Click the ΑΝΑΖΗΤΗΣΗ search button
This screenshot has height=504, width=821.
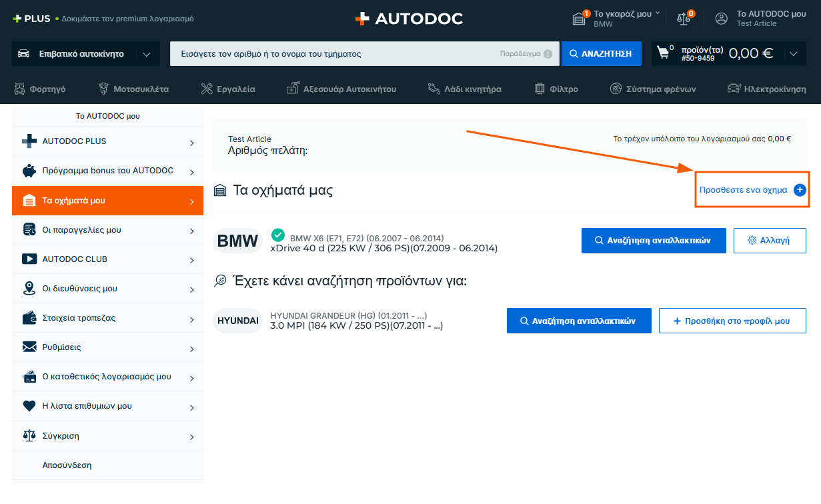click(601, 54)
